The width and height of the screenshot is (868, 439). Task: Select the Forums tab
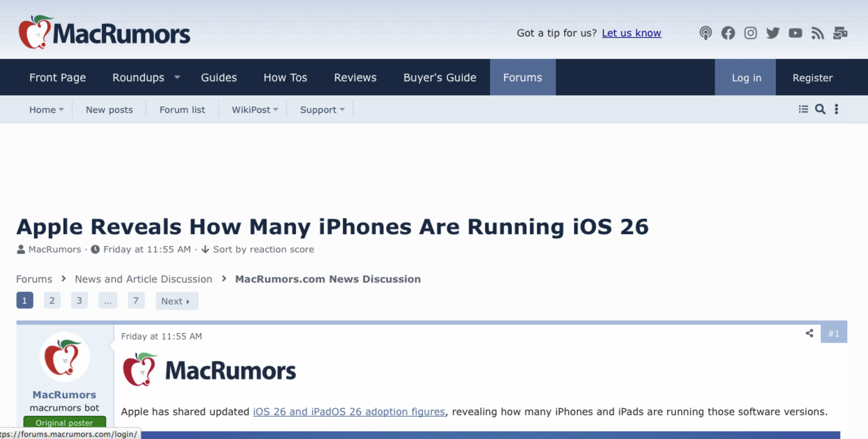coord(523,77)
